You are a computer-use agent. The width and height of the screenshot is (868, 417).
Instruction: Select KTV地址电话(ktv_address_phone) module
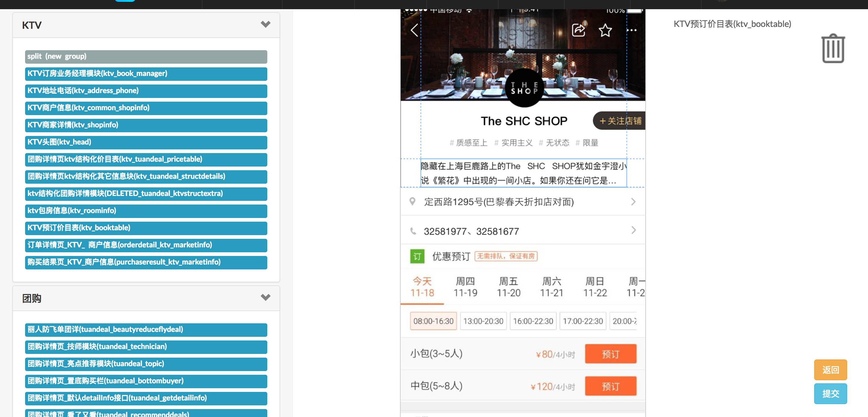[x=146, y=91]
